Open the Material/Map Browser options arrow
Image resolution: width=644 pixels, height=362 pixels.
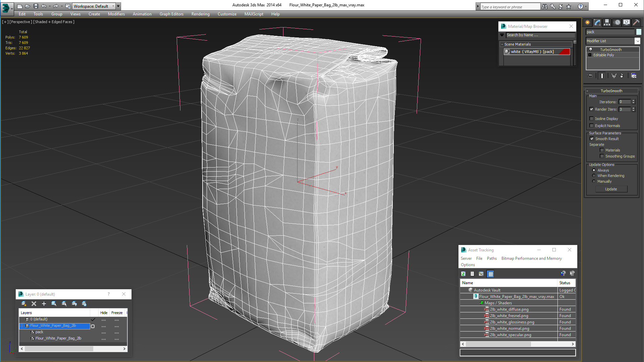[x=502, y=35]
